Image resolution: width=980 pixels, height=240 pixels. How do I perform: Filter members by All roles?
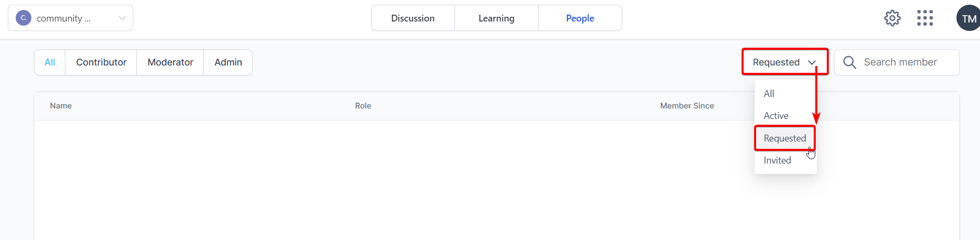(50, 62)
